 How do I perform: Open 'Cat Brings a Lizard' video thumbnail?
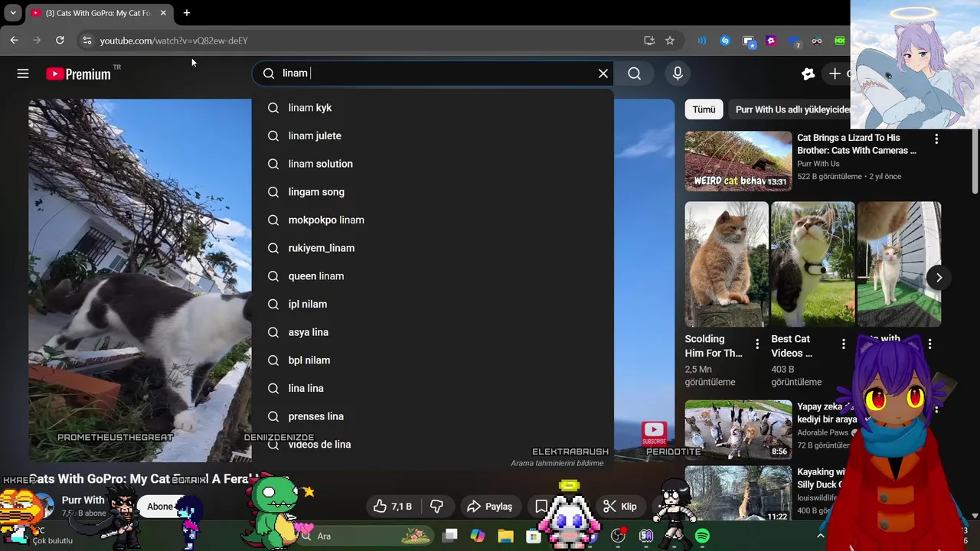click(738, 161)
